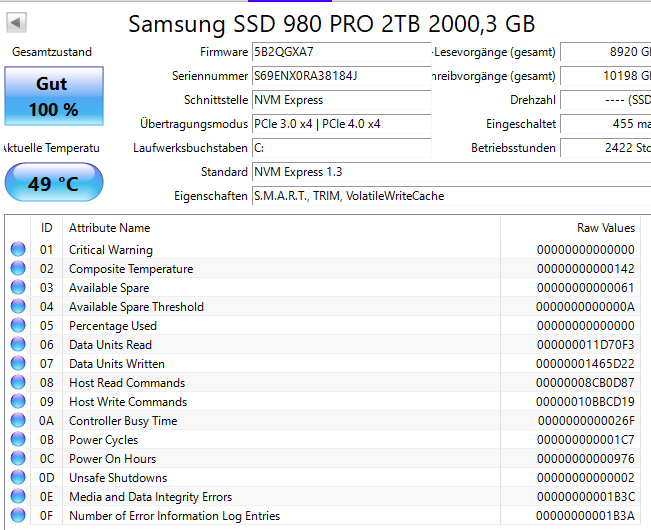Image resolution: width=651 pixels, height=530 pixels.
Task: Click raw value 000000000000A
Action: [585, 307]
